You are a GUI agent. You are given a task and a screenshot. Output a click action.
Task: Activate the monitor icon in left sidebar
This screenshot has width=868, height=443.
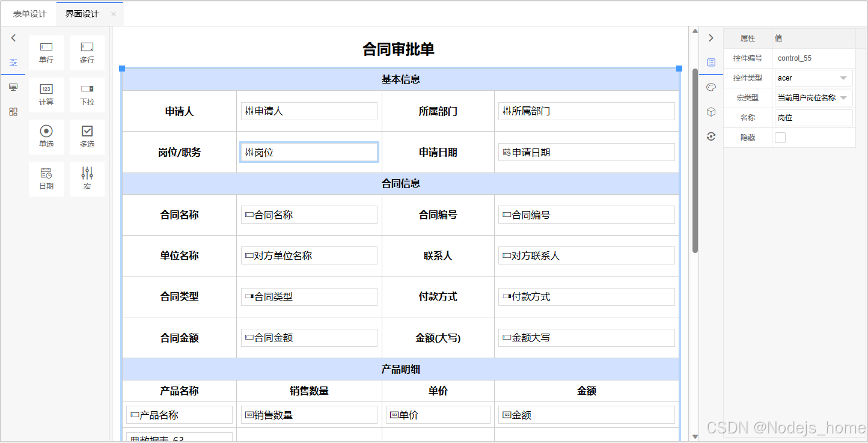click(x=13, y=86)
